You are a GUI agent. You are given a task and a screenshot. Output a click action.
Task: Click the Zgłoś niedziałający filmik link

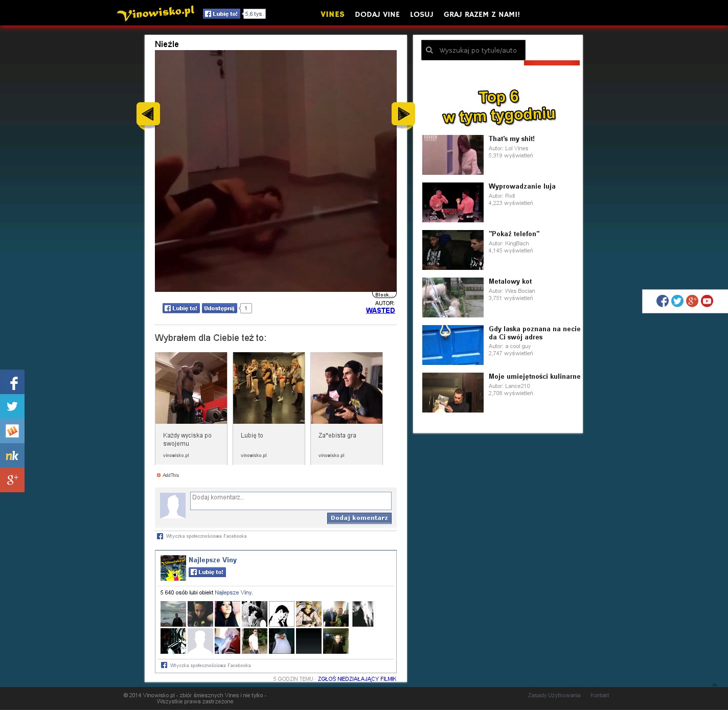(x=357, y=679)
